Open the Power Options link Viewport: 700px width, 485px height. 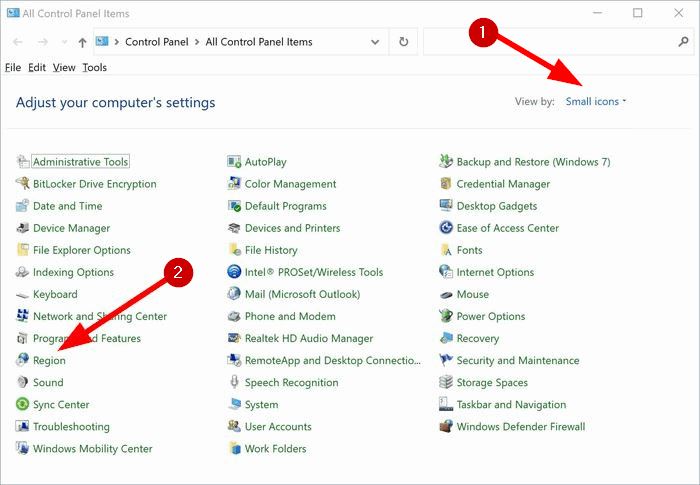(491, 316)
